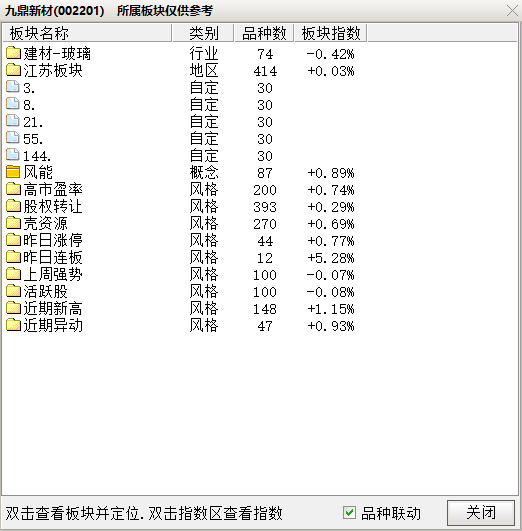The image size is (522, 531).
Task: Click the folder icon beside 江苏板块
Action: (13, 70)
